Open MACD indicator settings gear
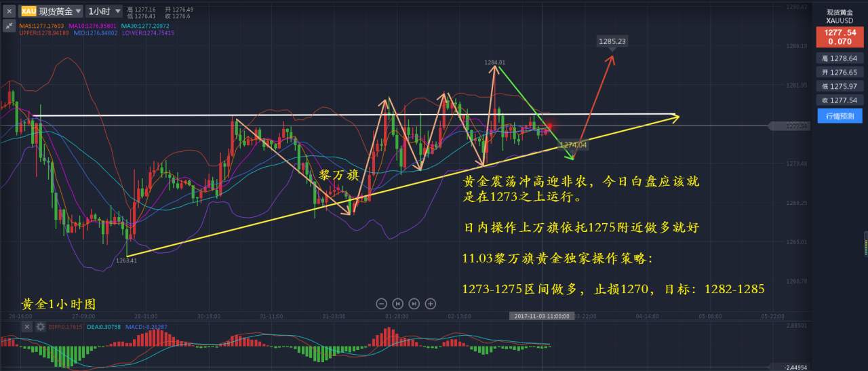 pyautogui.click(x=41, y=326)
